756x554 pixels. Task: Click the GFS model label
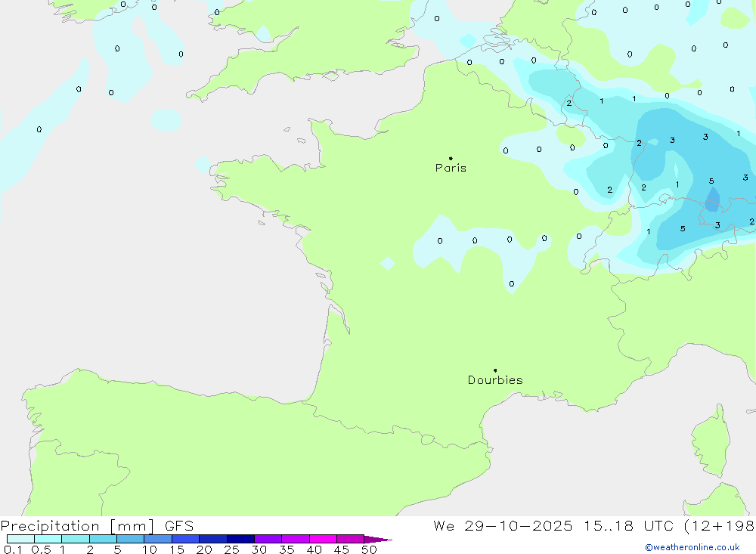point(179,525)
